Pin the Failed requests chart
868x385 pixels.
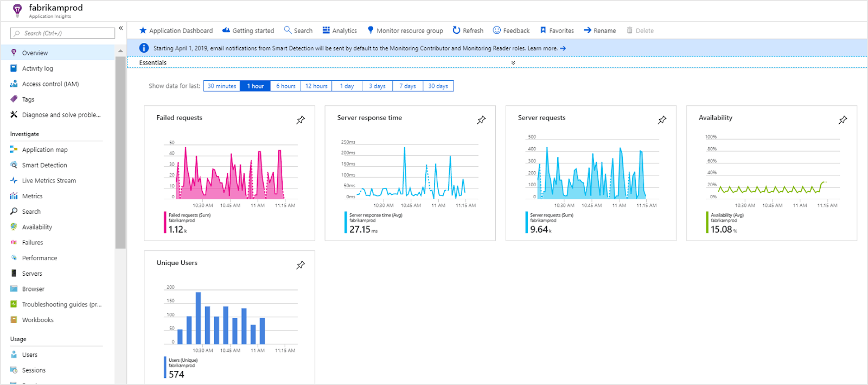301,120
